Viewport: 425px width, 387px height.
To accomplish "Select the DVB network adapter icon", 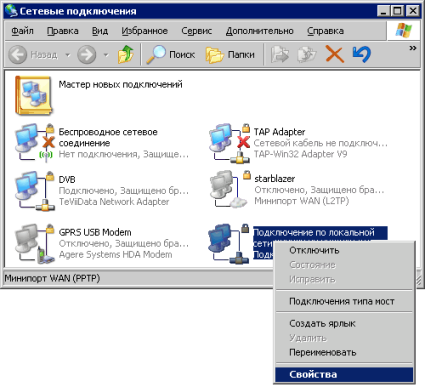I will pos(35,191).
